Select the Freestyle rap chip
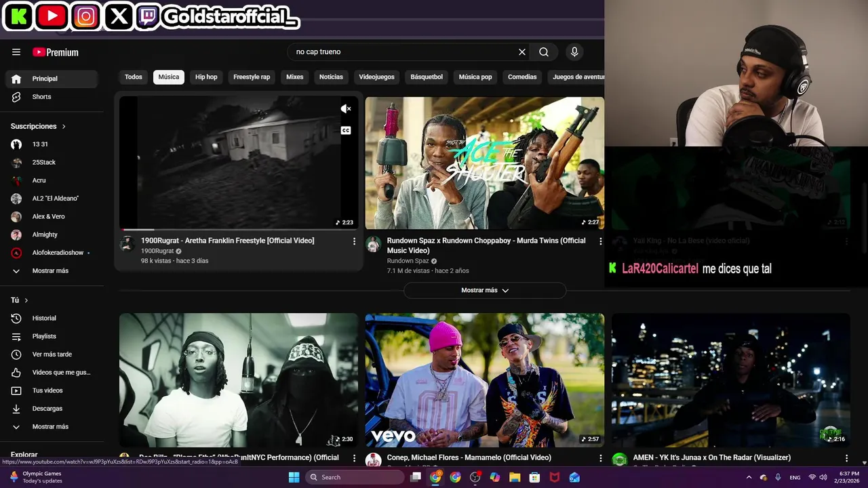868x488 pixels. [252, 77]
